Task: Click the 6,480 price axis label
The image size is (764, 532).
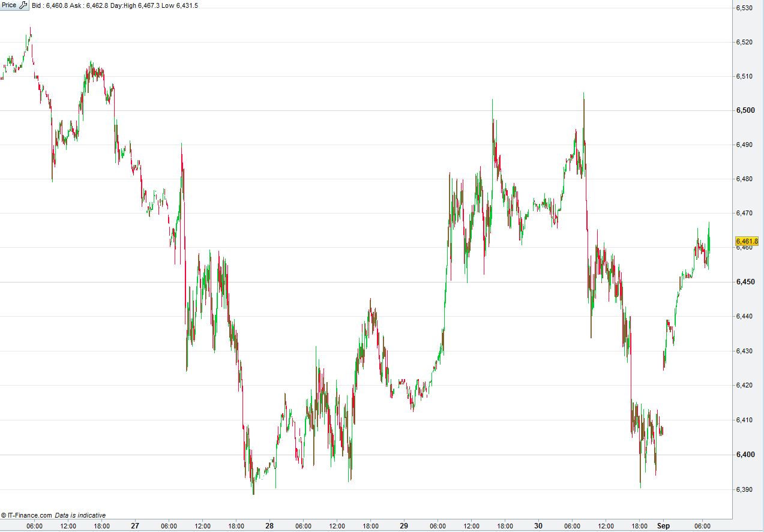Action: point(744,179)
